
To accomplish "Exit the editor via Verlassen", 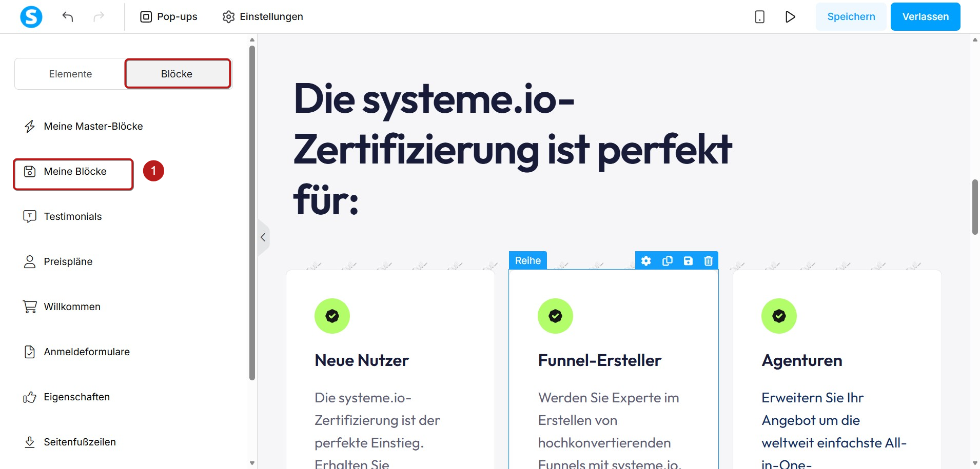I will pos(926,16).
